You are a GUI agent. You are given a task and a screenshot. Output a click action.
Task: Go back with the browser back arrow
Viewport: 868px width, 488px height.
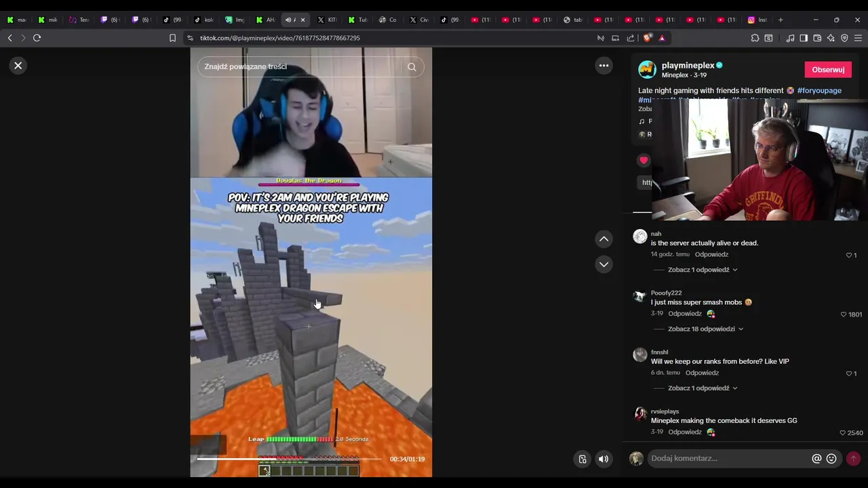pos(9,38)
